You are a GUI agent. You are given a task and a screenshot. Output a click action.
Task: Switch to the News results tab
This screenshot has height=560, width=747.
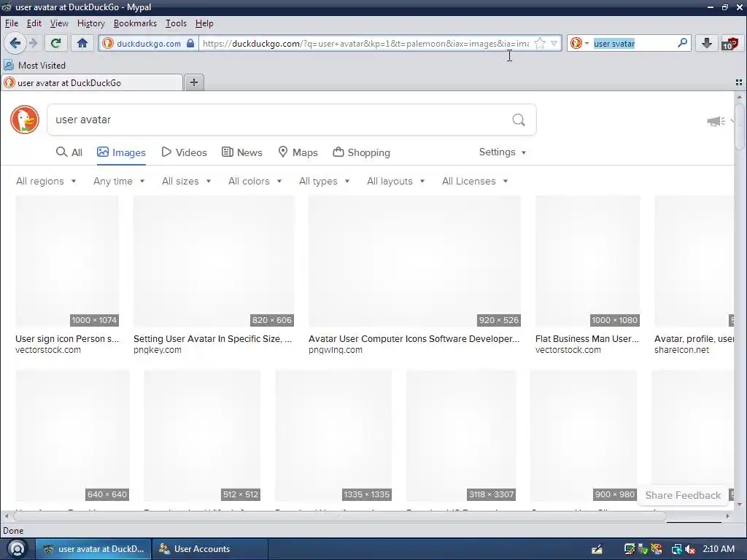pos(242,152)
